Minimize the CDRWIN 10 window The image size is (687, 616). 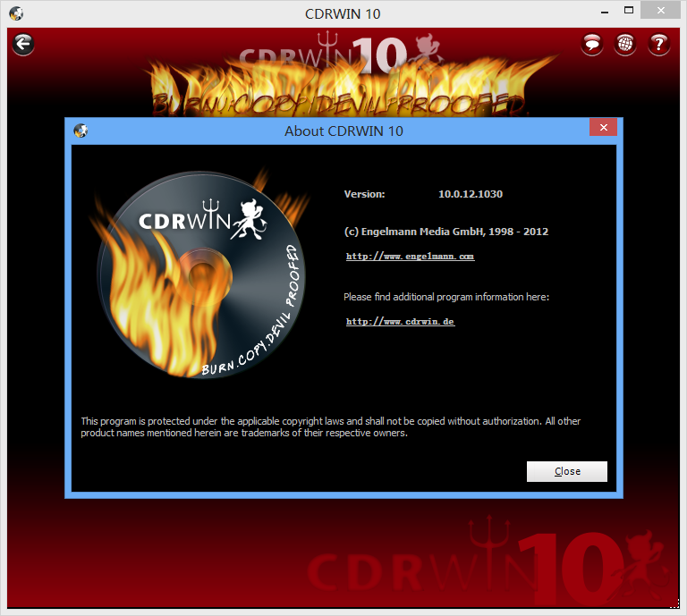[605, 12]
